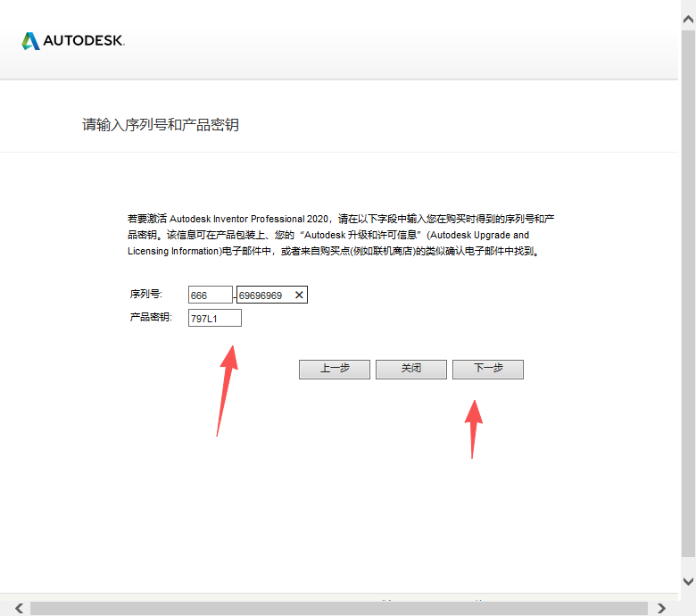Focus the product key field 797L1
Screen dimensions: 696x616
(215, 318)
